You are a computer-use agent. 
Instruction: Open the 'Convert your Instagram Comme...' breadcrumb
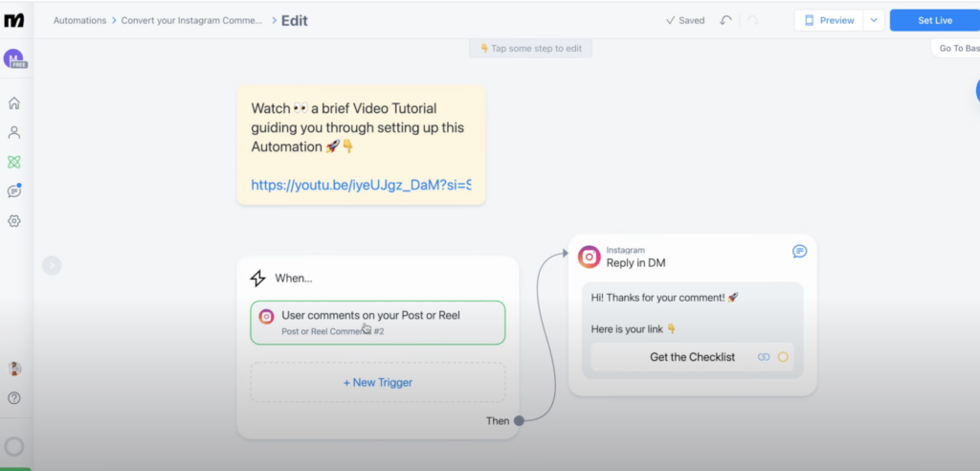(191, 21)
